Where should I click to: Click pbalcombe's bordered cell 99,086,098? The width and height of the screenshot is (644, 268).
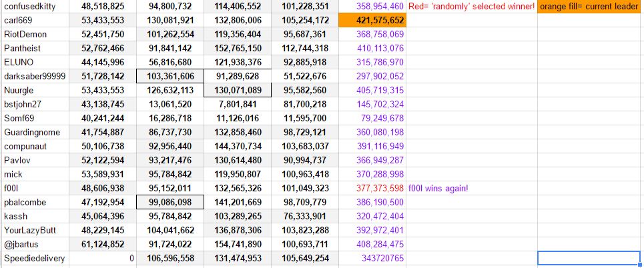[x=170, y=203]
